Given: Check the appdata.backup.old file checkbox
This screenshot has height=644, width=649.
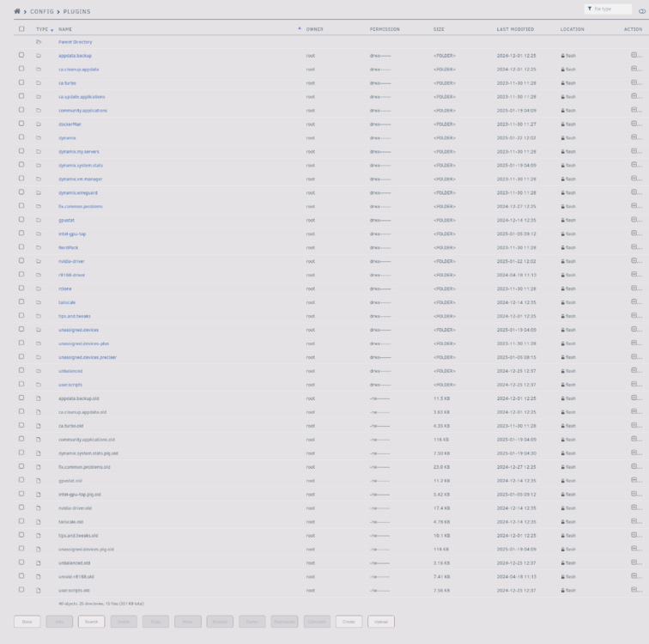Looking at the screenshot, I should (x=21, y=398).
